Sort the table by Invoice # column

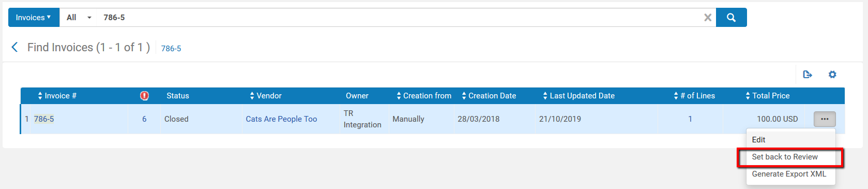pyautogui.click(x=57, y=96)
